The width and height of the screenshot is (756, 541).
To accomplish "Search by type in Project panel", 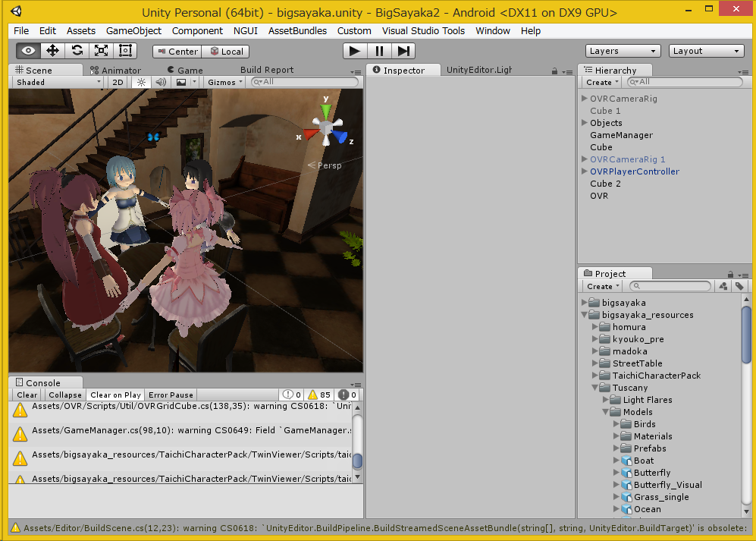I will pyautogui.click(x=723, y=286).
